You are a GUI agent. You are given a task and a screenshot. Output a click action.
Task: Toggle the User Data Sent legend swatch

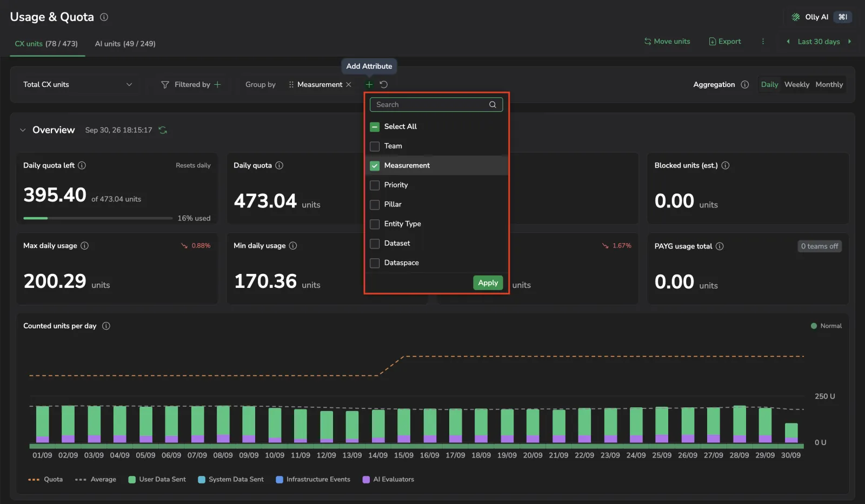(132, 480)
